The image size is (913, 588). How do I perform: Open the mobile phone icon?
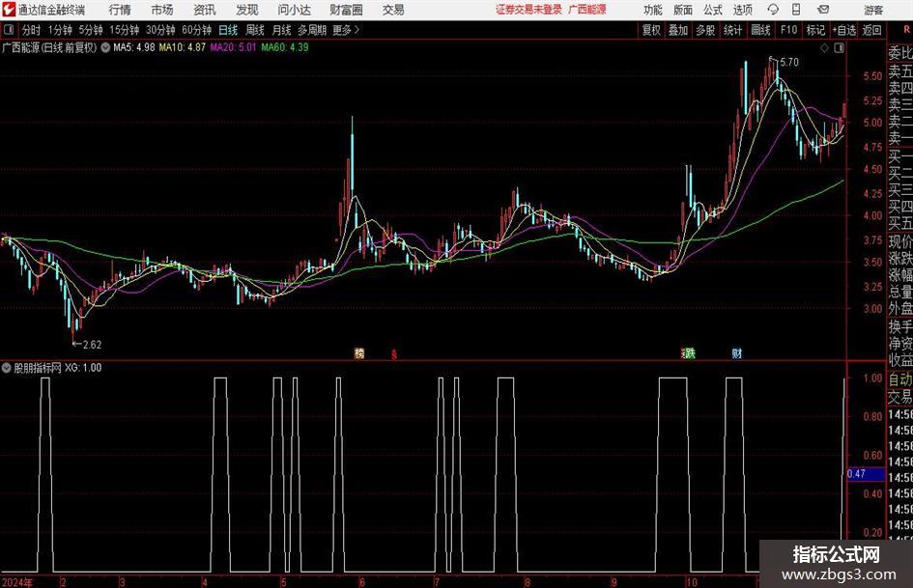(796, 10)
